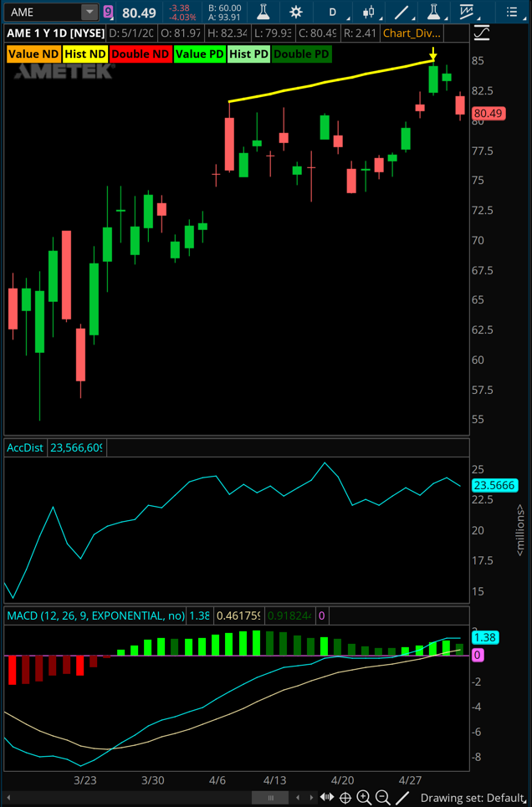Open the candlestick chart style menu
532x807 pixels.
pyautogui.click(x=368, y=12)
